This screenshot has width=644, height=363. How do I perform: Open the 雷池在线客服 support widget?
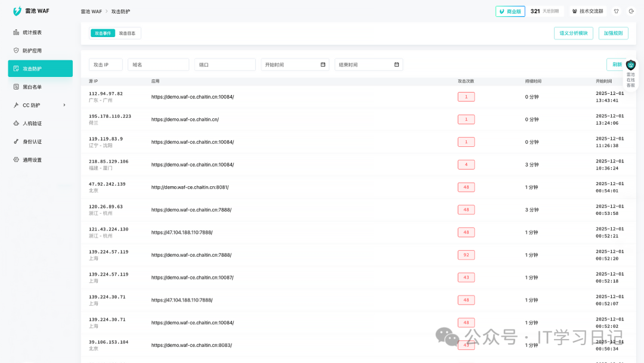pos(630,74)
